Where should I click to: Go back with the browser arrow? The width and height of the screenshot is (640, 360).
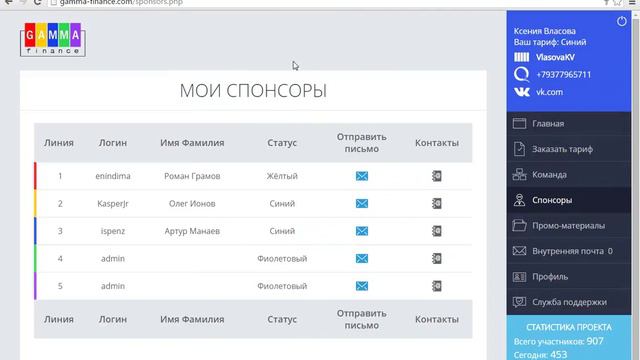click(9, 2)
